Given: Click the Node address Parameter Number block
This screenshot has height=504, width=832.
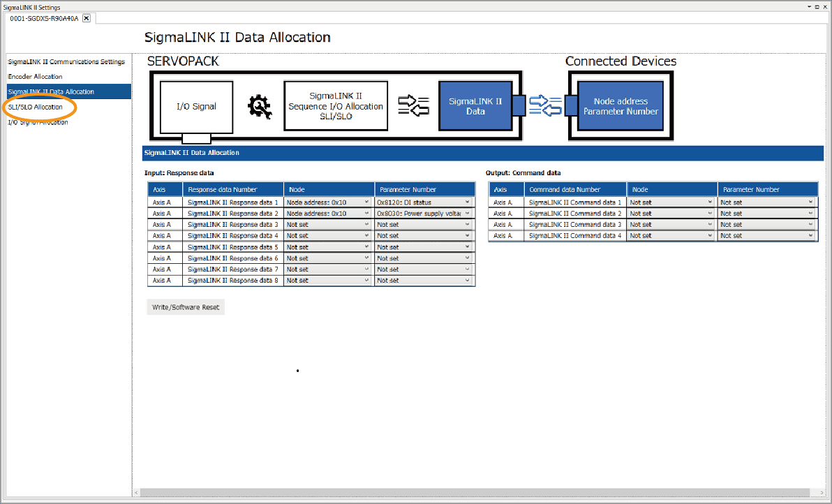Looking at the screenshot, I should point(621,106).
